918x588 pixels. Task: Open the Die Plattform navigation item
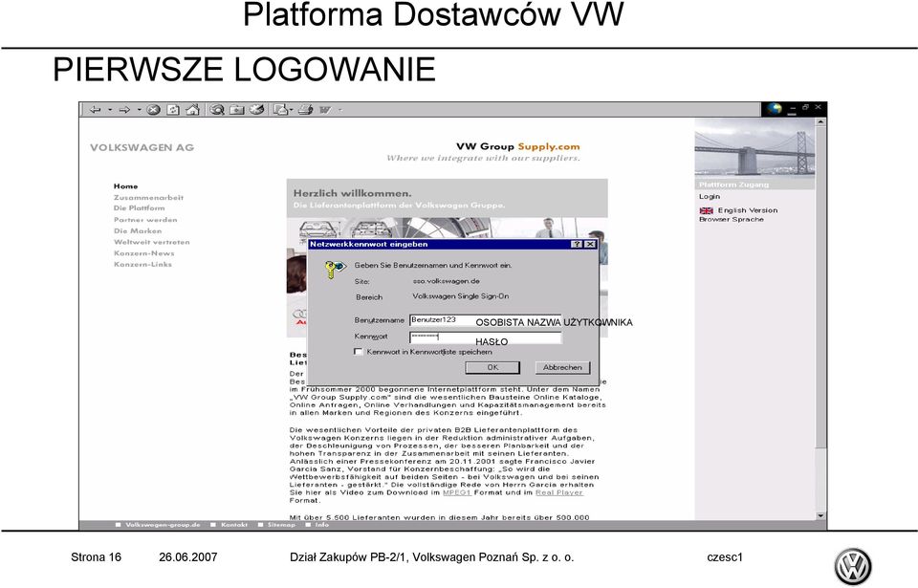(x=140, y=207)
